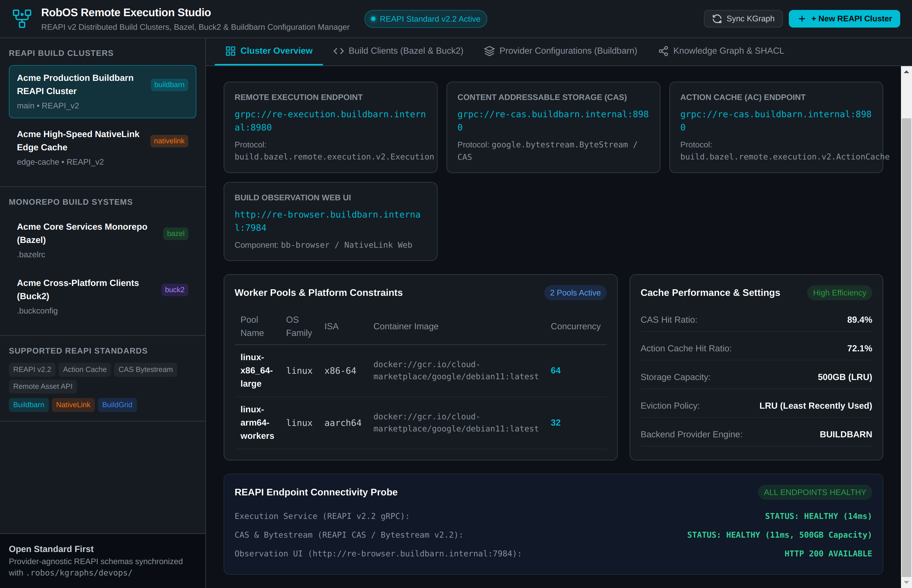Click the HTTP 200 AVAILABLE status
This screenshot has height=588, width=912.
828,553
